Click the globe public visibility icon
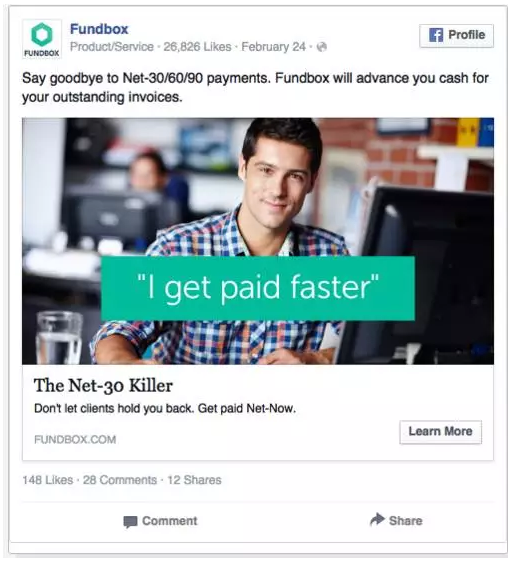Screen dimensions: 513x565 (322, 47)
